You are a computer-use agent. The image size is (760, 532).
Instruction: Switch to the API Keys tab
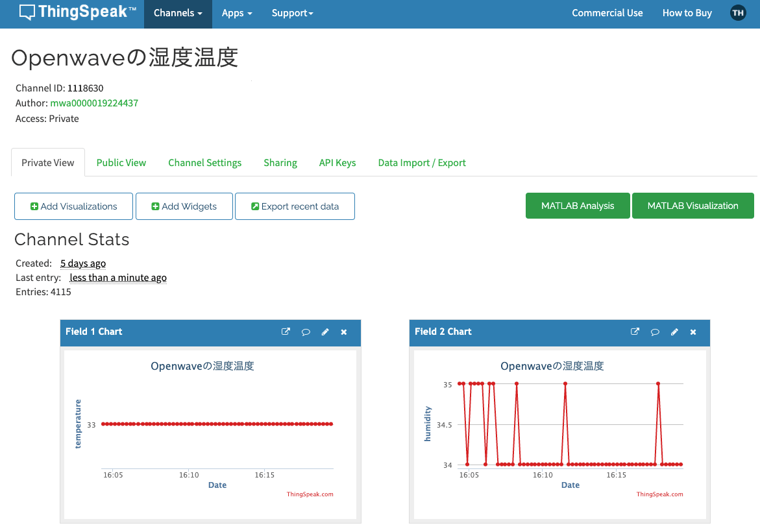[337, 163]
